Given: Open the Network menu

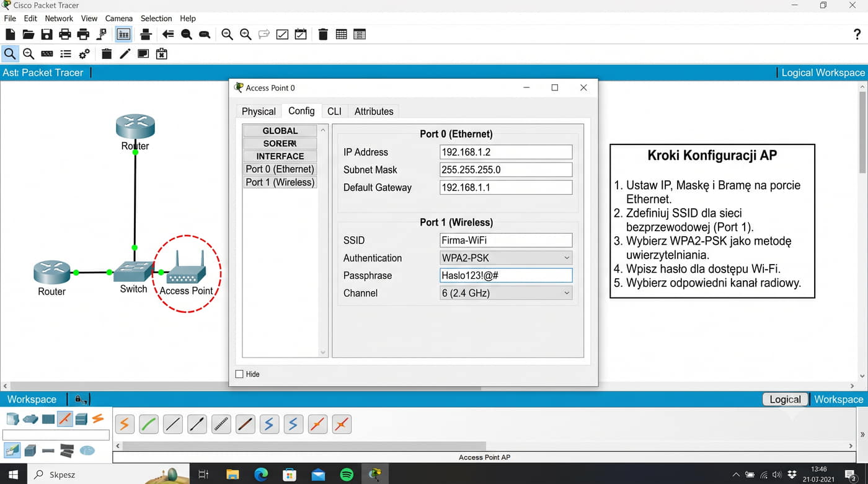Looking at the screenshot, I should (x=59, y=19).
